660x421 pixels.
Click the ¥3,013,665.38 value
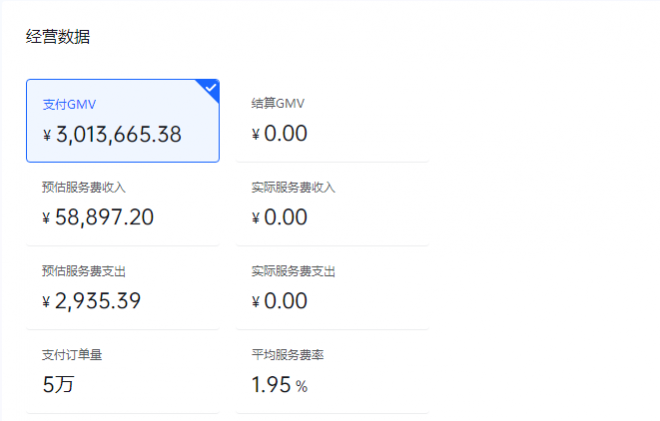point(112,135)
